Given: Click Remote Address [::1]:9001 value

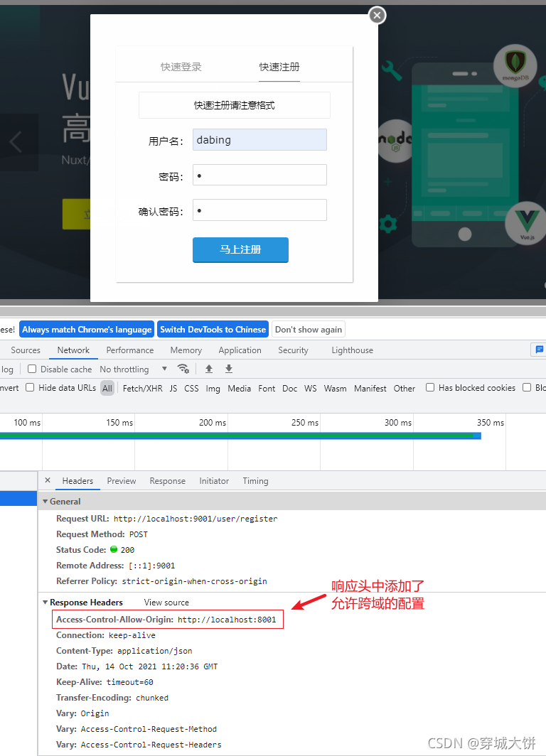Looking at the screenshot, I should coord(152,566).
